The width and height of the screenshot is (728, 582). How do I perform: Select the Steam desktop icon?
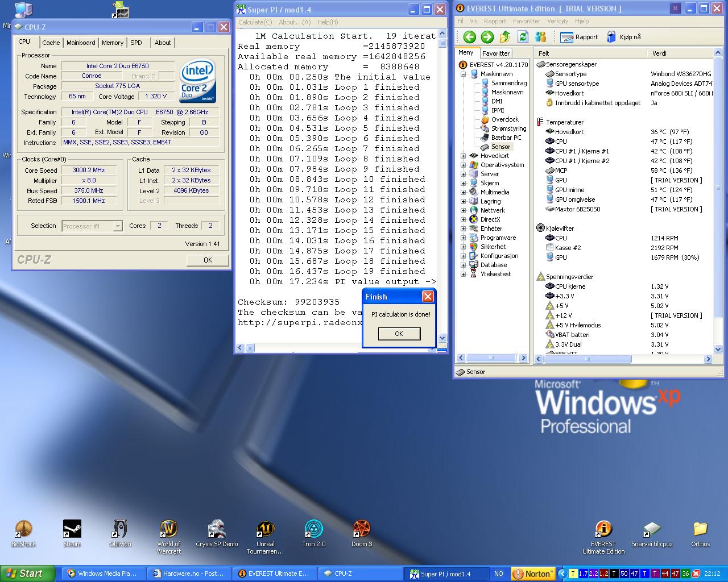[72, 533]
